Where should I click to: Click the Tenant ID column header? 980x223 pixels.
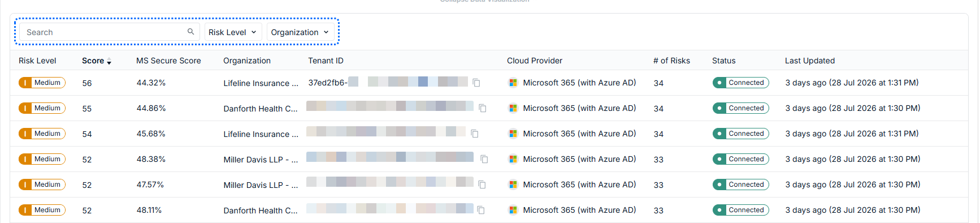[x=326, y=61]
